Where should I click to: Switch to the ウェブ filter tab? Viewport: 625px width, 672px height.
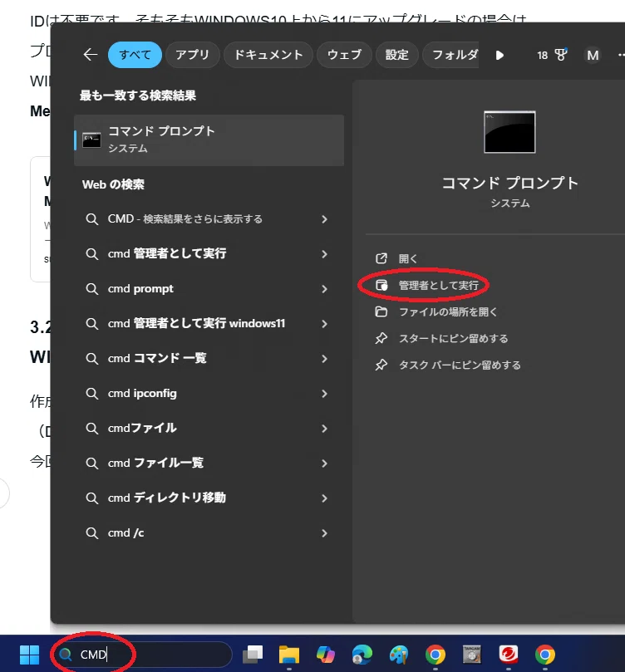tap(344, 55)
